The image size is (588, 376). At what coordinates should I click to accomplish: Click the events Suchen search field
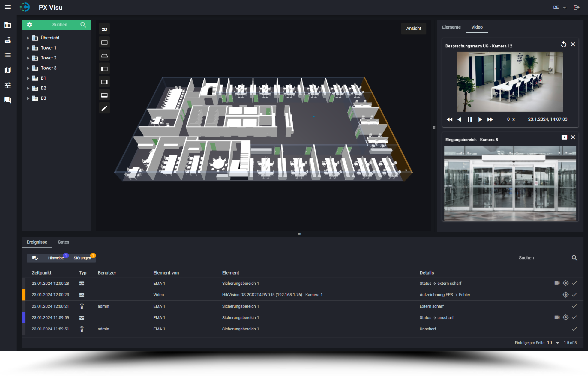tap(544, 258)
